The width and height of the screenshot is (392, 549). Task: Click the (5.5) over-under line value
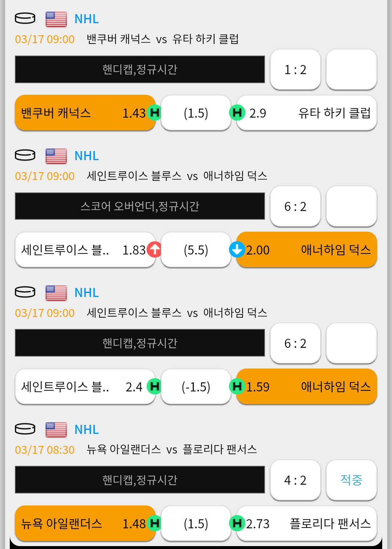click(196, 250)
